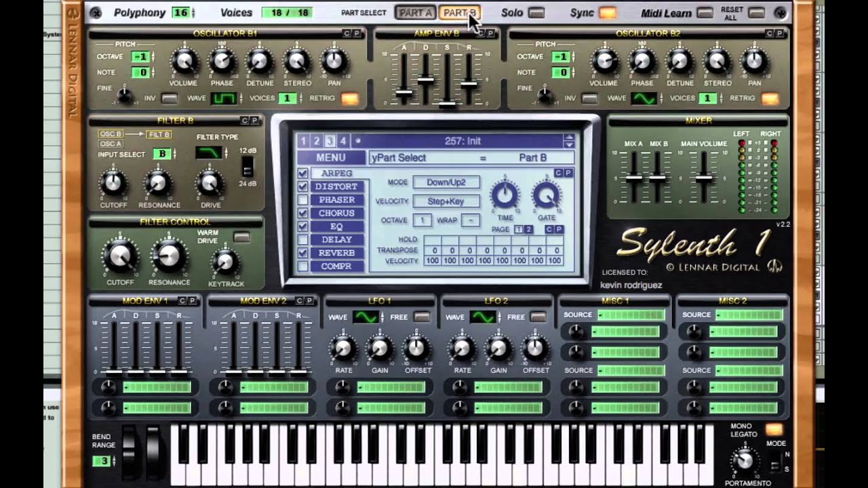Click the Oscillator B1 Phase knob
The width and height of the screenshot is (868, 488).
(x=222, y=62)
